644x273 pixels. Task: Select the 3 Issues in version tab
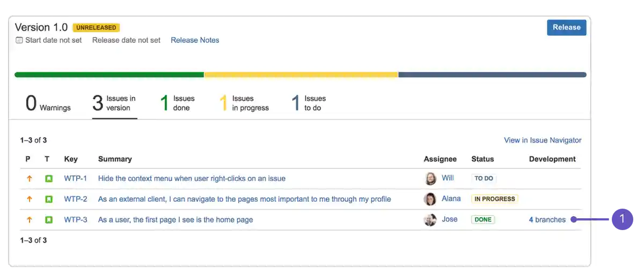tap(114, 103)
